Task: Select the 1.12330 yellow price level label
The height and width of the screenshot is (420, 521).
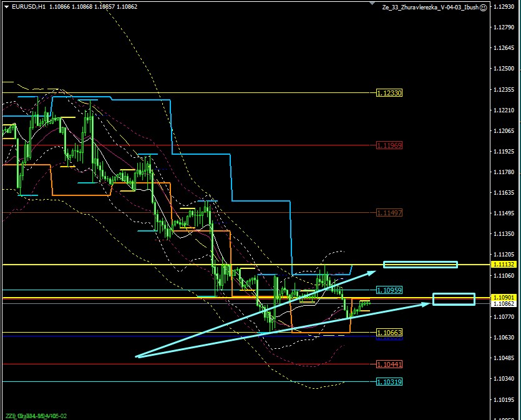Action: (389, 93)
